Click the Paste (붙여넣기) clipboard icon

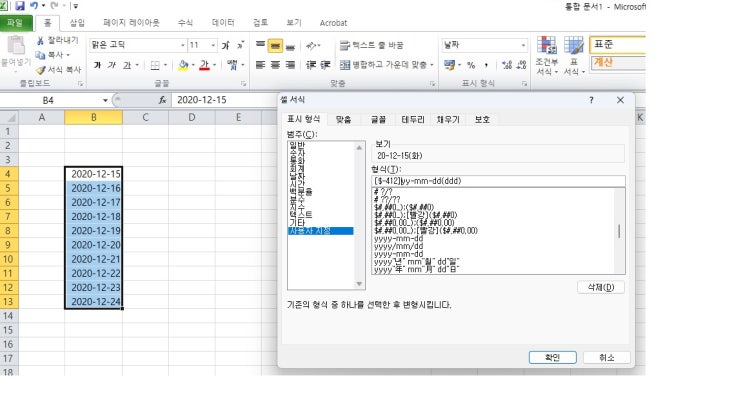click(16, 46)
